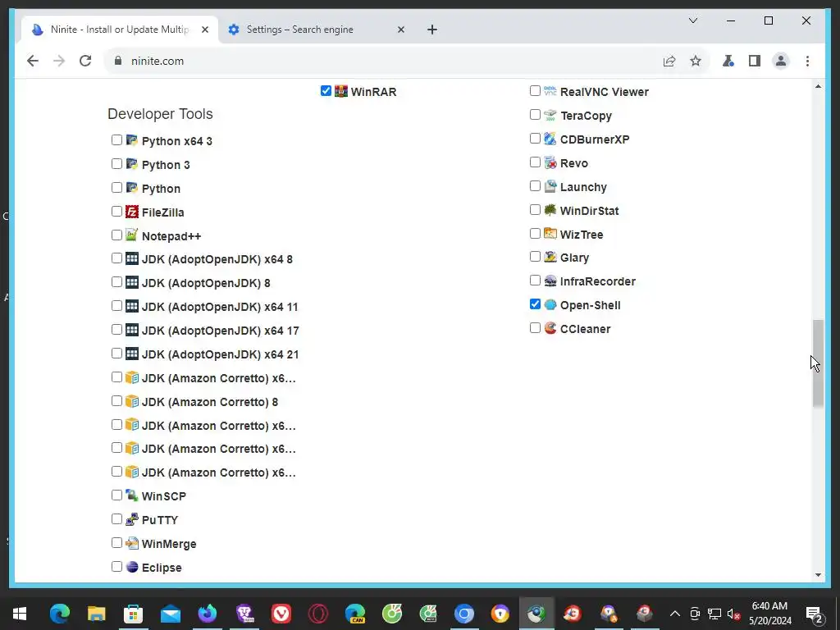Click the Notepad++ icon
This screenshot has width=840, height=630.
tap(132, 235)
